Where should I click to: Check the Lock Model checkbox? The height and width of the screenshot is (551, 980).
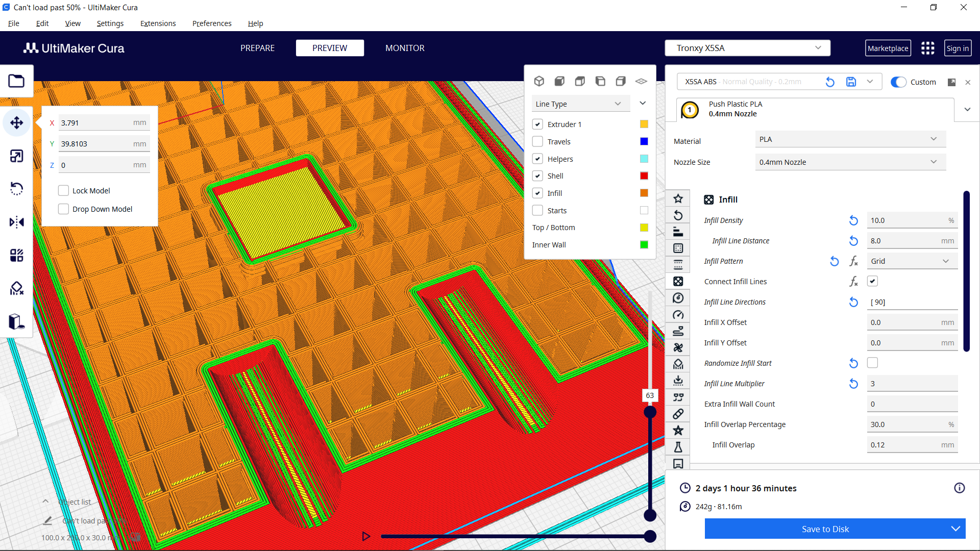(63, 190)
